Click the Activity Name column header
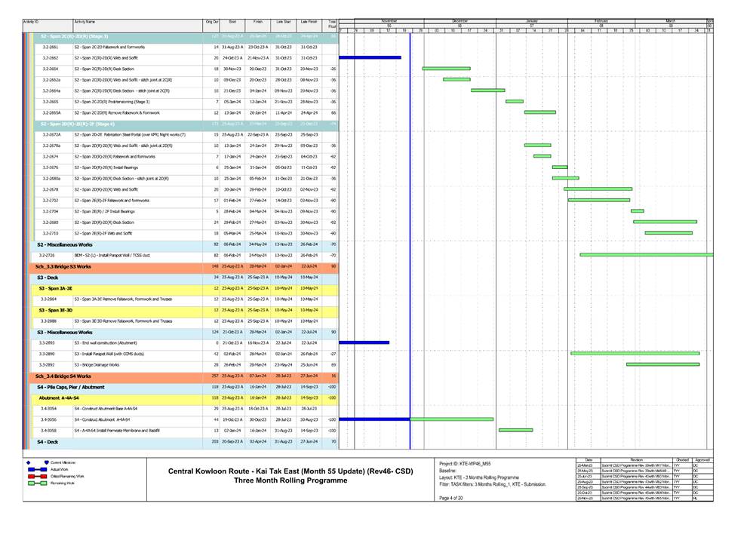Viewport: 756px width, 534px height. (x=85, y=23)
